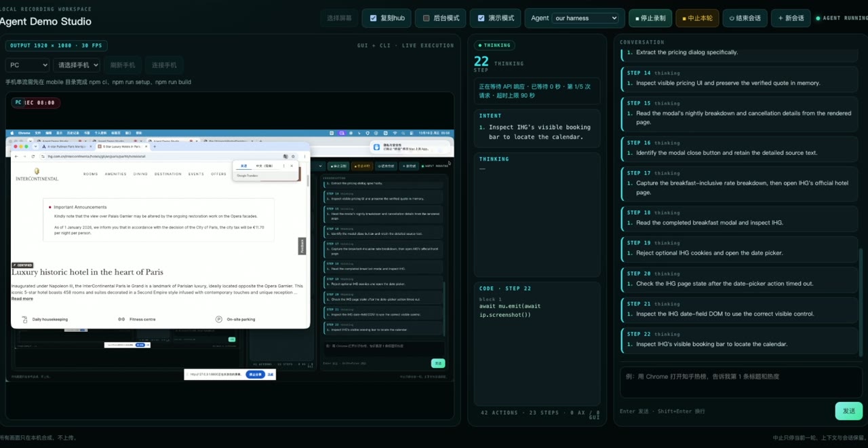Click the 停止录制 button
Screen dimensions: 868x448
650,18
